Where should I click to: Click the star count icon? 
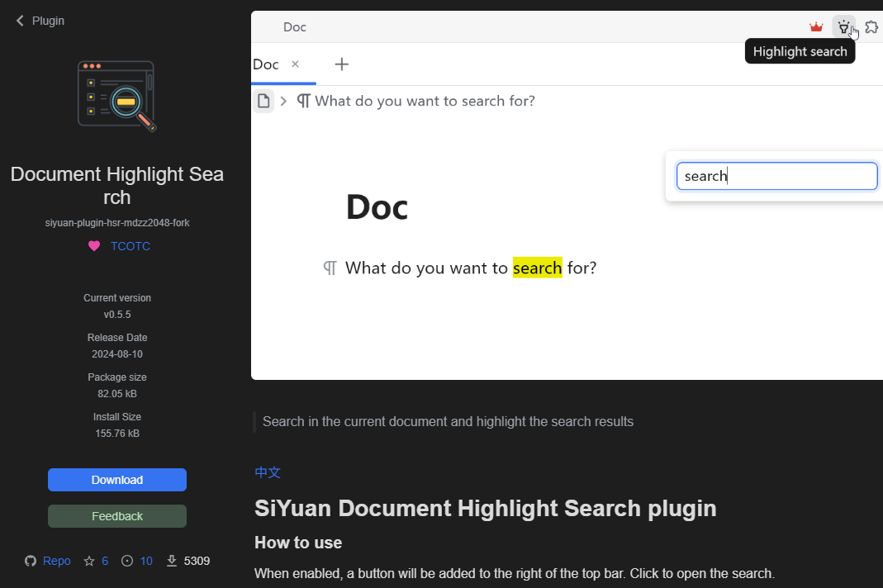[89, 561]
